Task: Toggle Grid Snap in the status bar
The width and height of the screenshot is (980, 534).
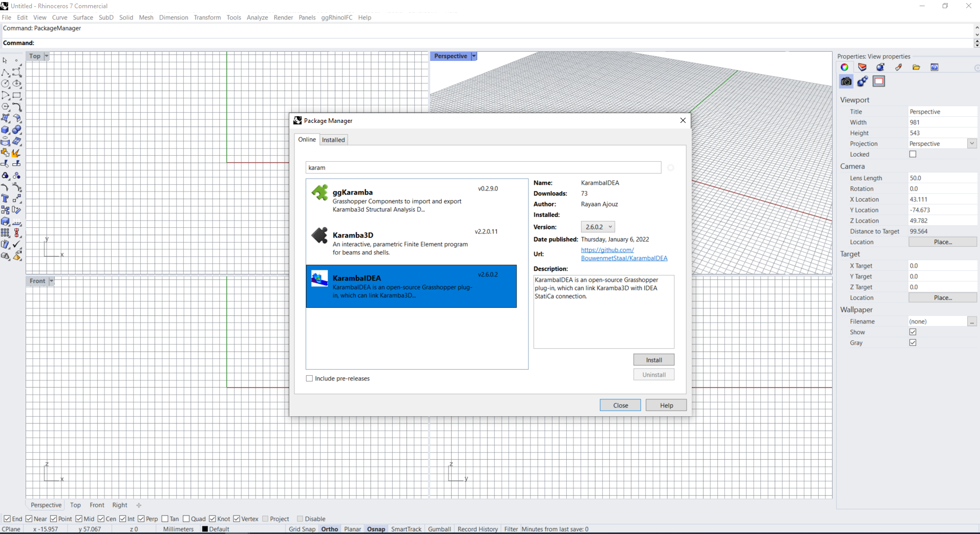Action: pos(302,529)
